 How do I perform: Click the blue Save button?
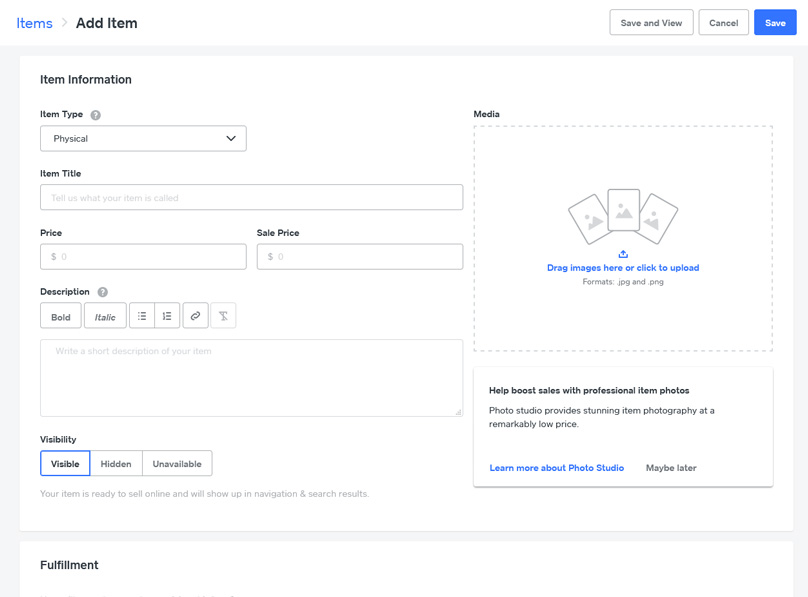tap(775, 23)
